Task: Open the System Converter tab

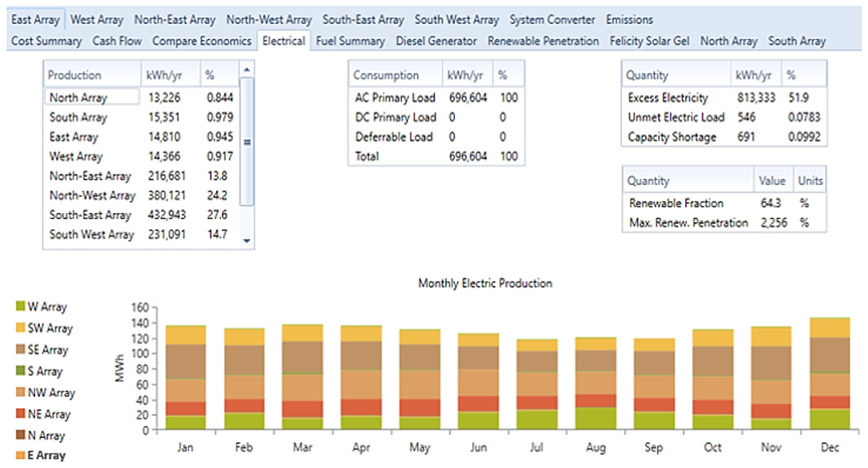Action: point(552,20)
